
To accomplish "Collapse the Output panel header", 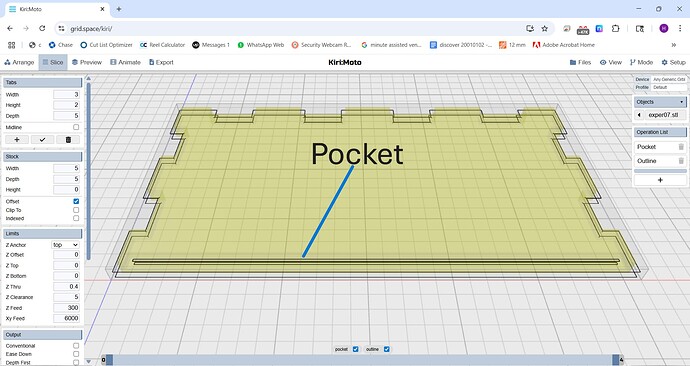I will pos(43,335).
